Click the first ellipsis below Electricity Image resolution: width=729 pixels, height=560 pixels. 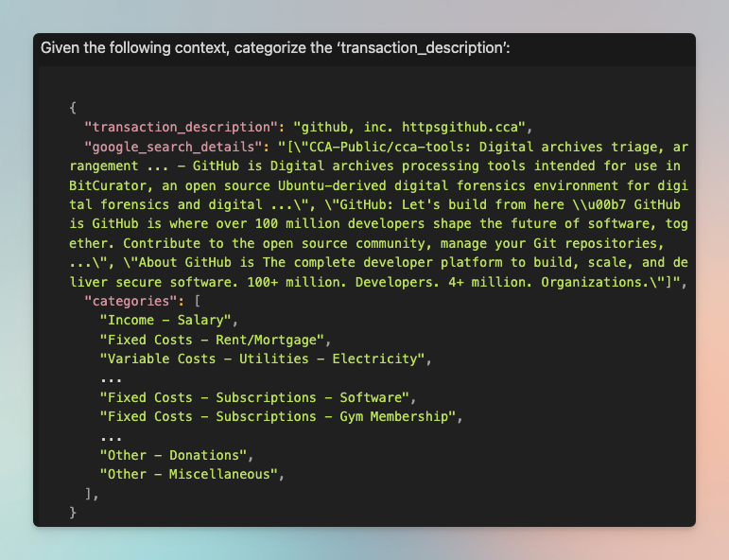112,380
